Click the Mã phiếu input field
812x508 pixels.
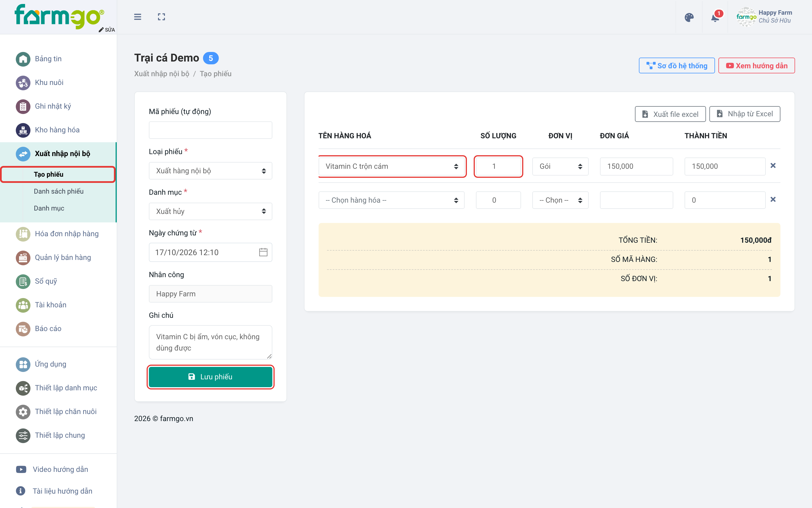coord(210,130)
